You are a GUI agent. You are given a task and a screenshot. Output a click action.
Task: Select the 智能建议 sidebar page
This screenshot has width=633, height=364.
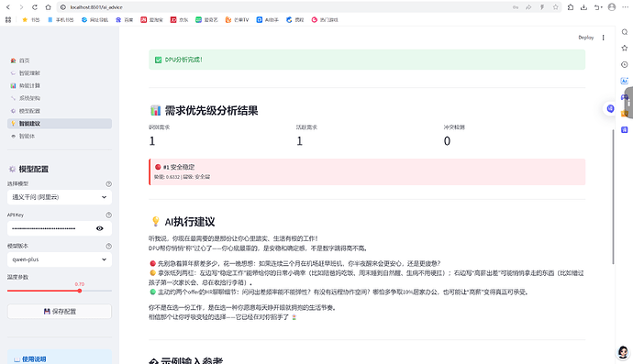(60, 124)
